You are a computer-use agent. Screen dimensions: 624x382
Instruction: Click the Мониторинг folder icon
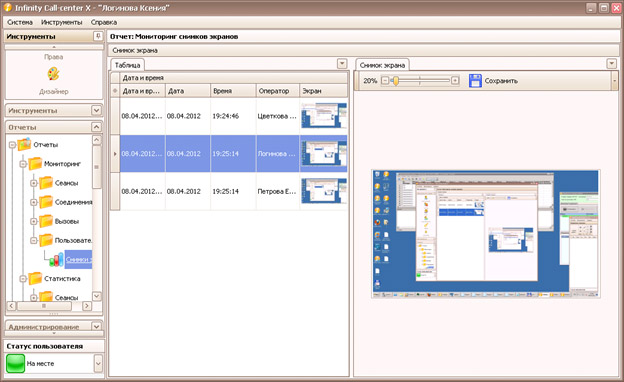pyautogui.click(x=35, y=164)
